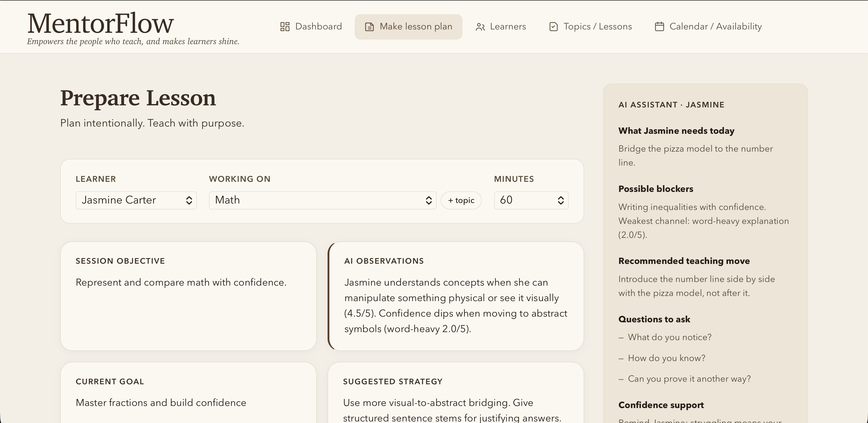Click the + topic button
This screenshot has width=868, height=423.
click(461, 200)
